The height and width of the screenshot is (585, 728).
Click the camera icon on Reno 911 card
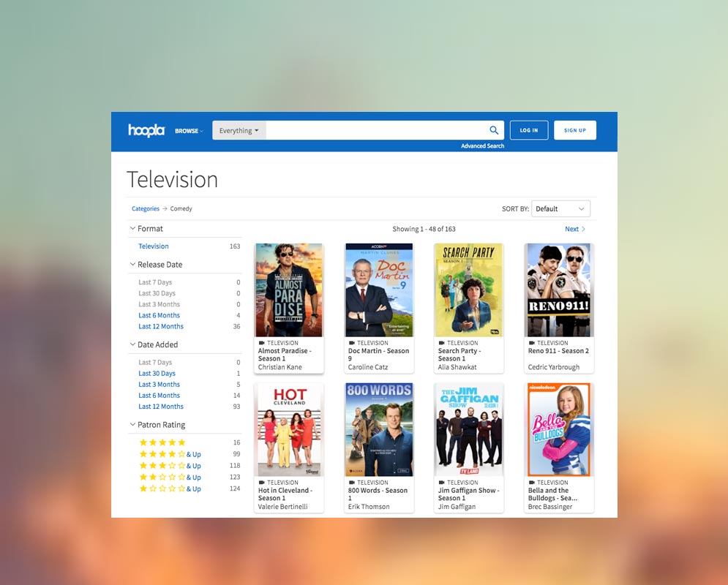pyautogui.click(x=532, y=343)
